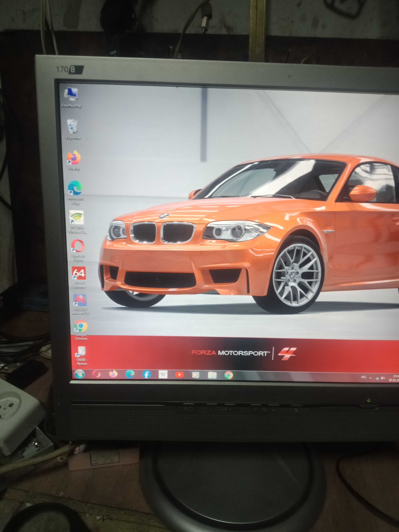Image resolution: width=399 pixels, height=532 pixels.
Task: Open the volume speaker tray icon
Action: [383, 378]
